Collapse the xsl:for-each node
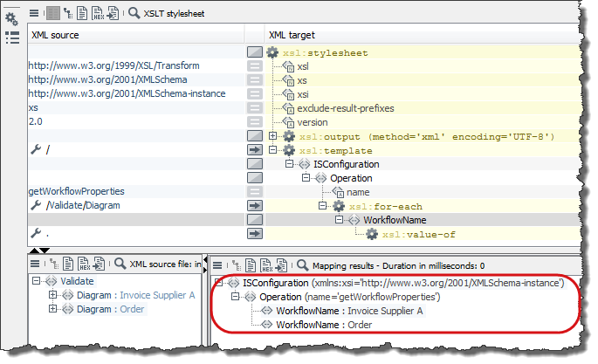Image resolution: width=598 pixels, height=364 pixels. [x=323, y=206]
